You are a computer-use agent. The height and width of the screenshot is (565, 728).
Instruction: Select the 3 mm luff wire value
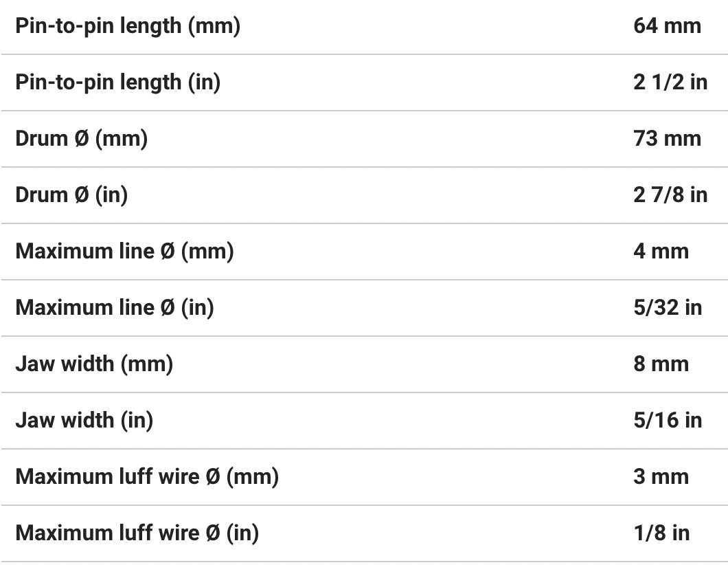click(x=661, y=477)
